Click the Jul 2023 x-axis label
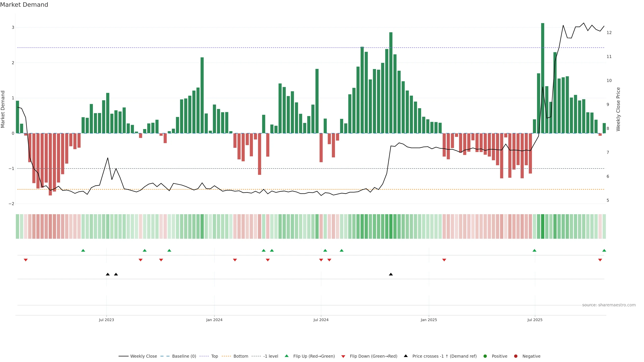This screenshot has width=644, height=362. pyautogui.click(x=106, y=320)
